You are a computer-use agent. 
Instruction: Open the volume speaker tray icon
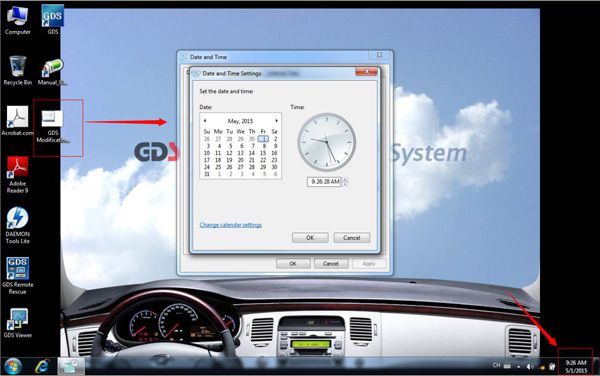[x=530, y=367]
